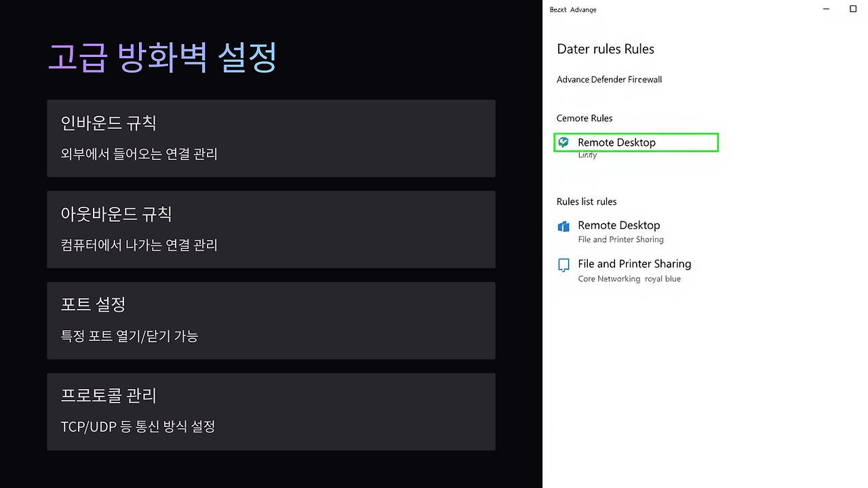Click the Rules list rules section header
This screenshot has width=868, height=488.
586,201
